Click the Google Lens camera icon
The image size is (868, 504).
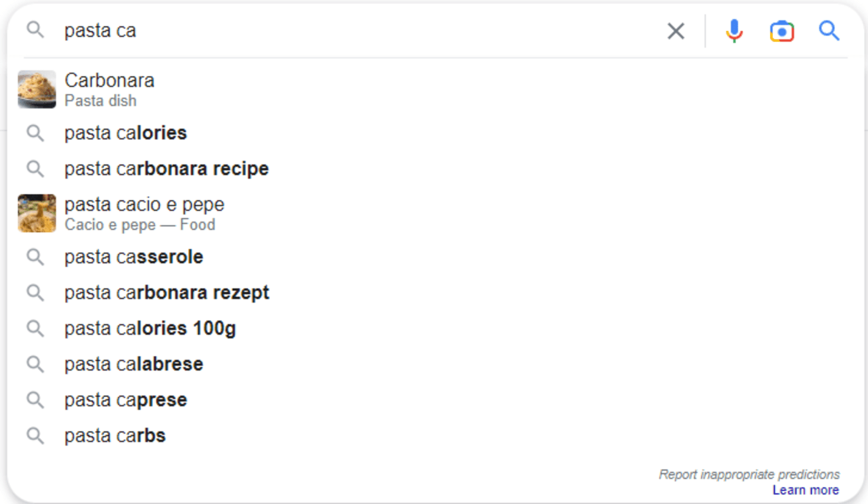(x=781, y=31)
